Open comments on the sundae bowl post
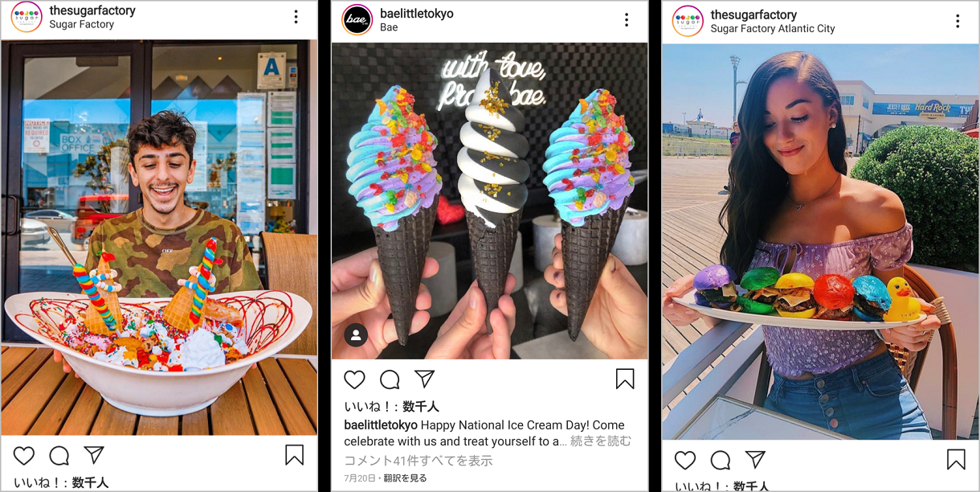The width and height of the screenshot is (980, 492). (59, 456)
